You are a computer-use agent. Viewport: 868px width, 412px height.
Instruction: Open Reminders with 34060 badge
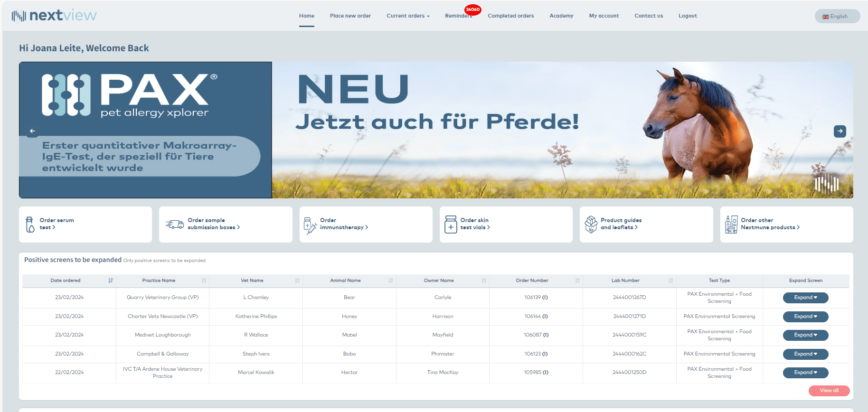pyautogui.click(x=459, y=16)
